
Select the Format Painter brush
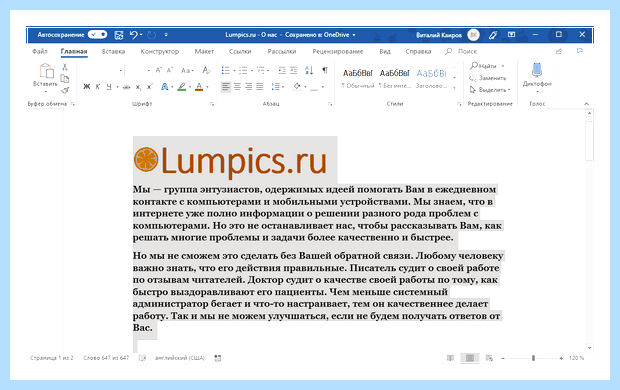[65, 91]
